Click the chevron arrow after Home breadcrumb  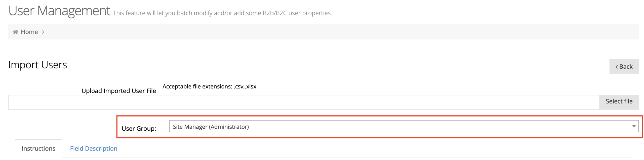[x=43, y=32]
